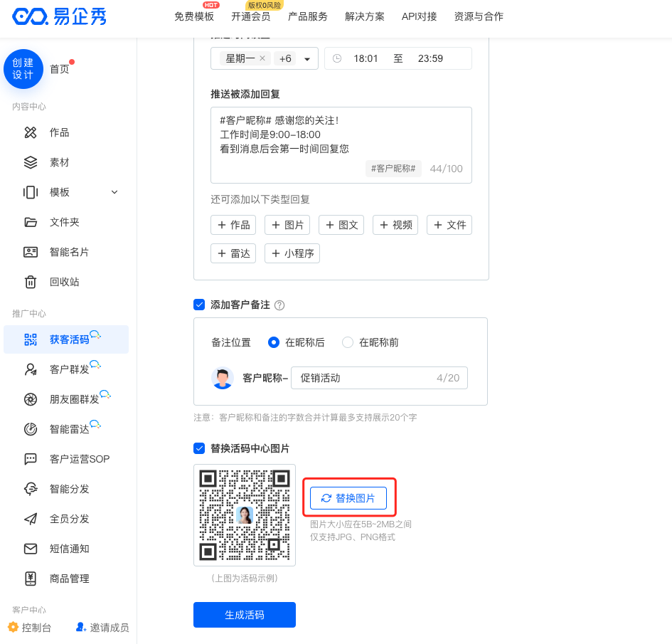This screenshot has height=644, width=672.
Task: Toggle the 替换活码中心图片 checkbox
Action: [x=199, y=448]
